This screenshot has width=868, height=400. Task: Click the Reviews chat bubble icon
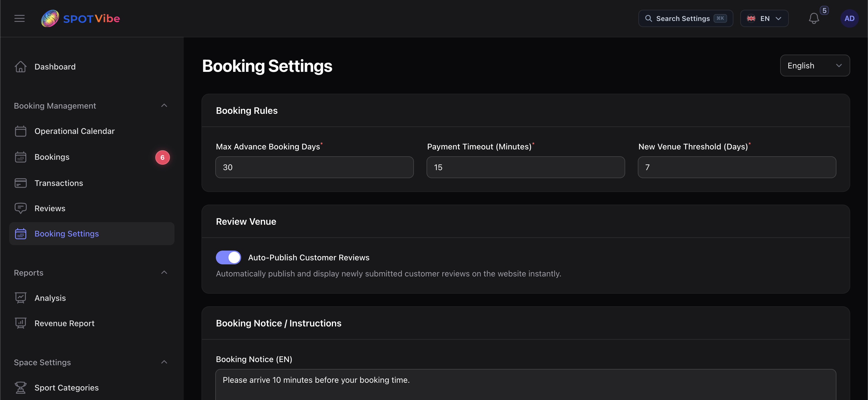pyautogui.click(x=21, y=208)
